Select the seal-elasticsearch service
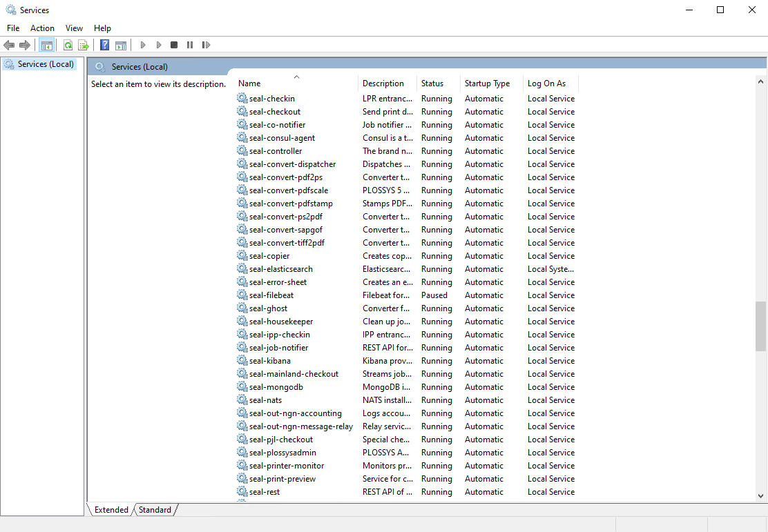Image resolution: width=768 pixels, height=532 pixels. 280,268
